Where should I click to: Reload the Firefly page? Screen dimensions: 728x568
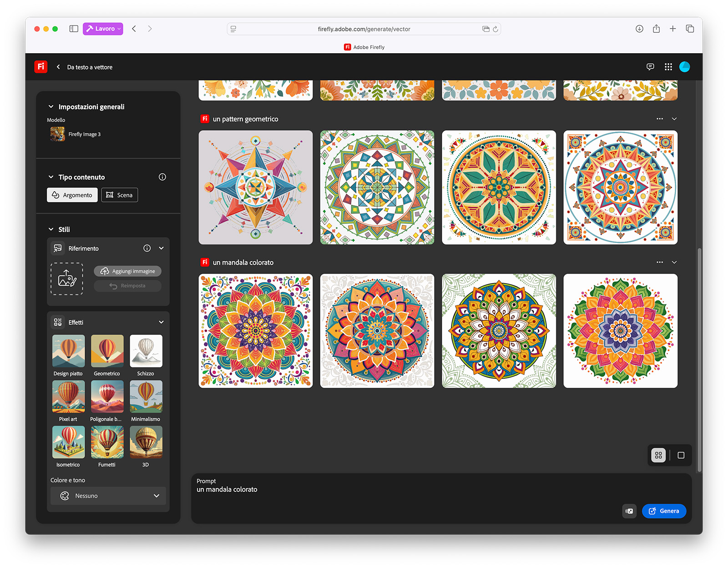click(x=495, y=29)
